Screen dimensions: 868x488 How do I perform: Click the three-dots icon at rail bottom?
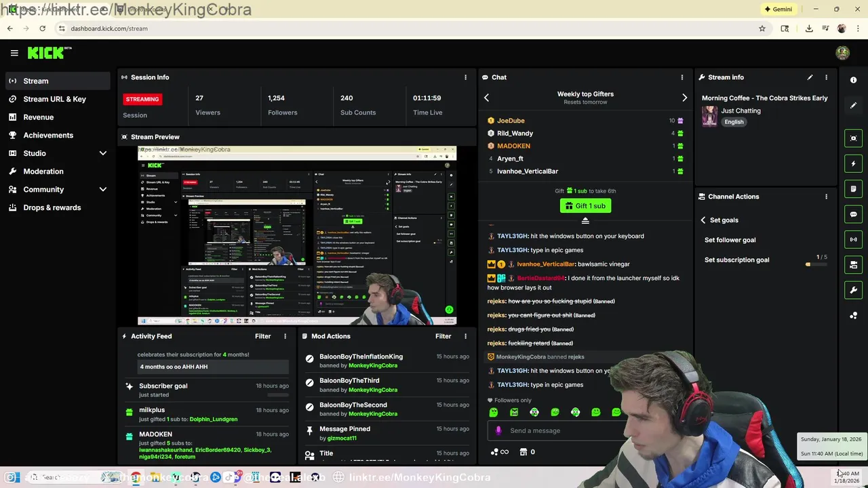[854, 316]
